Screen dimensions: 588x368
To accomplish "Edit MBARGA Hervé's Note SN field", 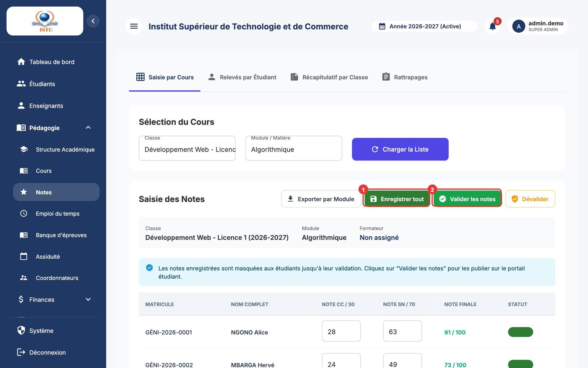I will pos(402,361).
